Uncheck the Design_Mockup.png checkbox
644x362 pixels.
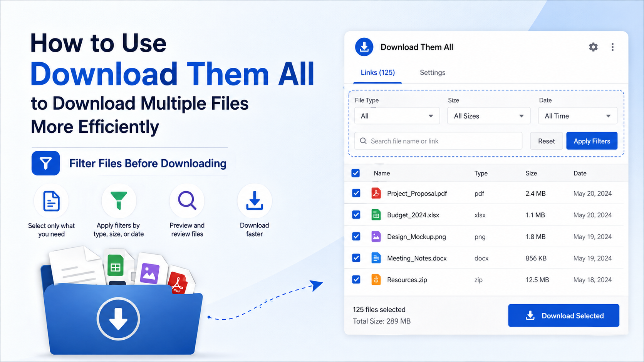(x=356, y=236)
